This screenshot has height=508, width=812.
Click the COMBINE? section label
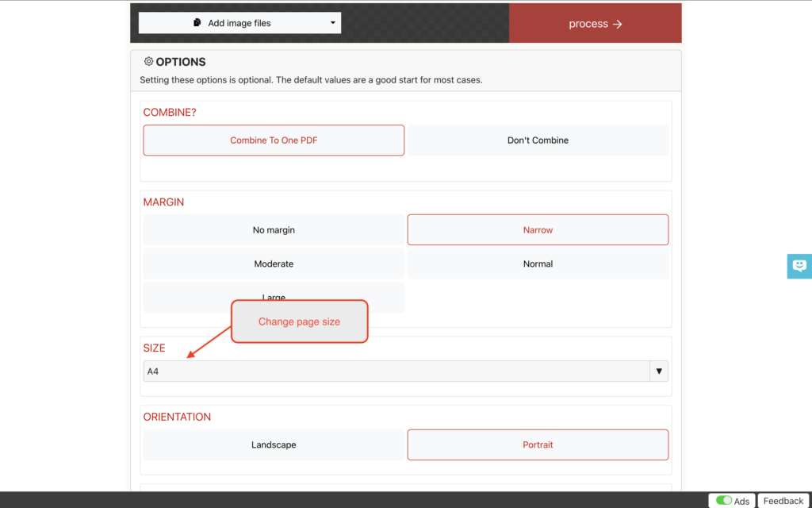tap(170, 113)
